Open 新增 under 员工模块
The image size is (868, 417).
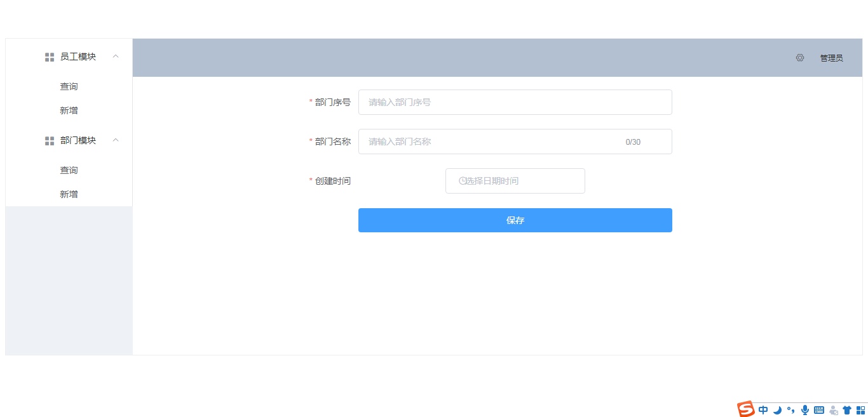(69, 110)
